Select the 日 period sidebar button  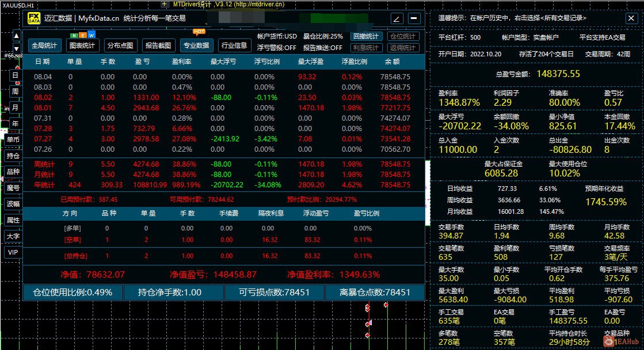click(15, 75)
